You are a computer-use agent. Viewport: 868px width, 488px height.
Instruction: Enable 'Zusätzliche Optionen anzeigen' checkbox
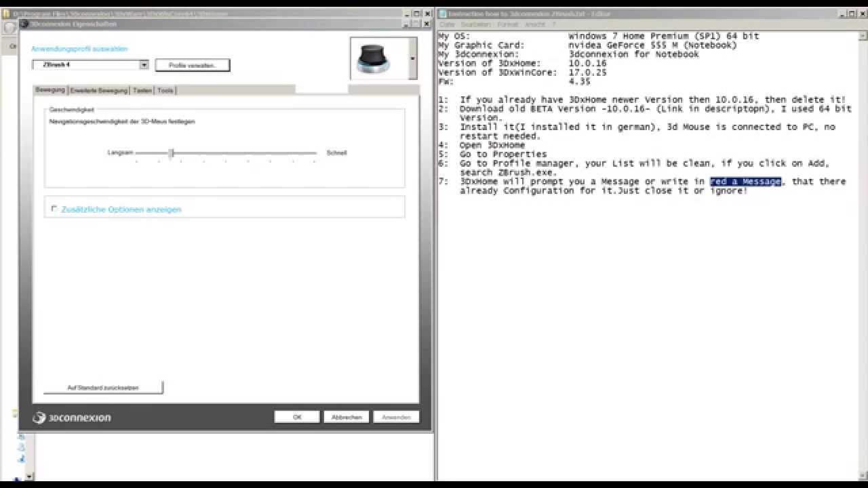[x=54, y=209]
